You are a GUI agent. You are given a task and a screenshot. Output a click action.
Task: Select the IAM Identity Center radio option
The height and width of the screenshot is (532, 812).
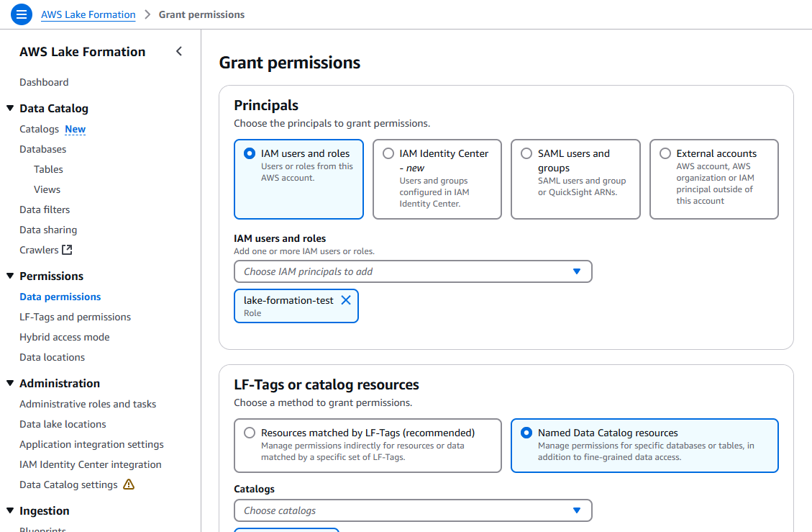coord(388,153)
